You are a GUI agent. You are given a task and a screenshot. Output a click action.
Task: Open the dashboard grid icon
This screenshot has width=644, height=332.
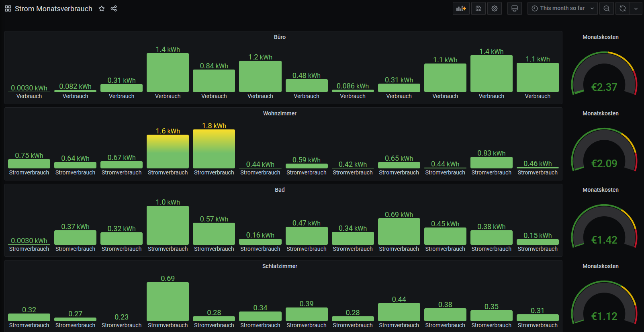coord(8,8)
